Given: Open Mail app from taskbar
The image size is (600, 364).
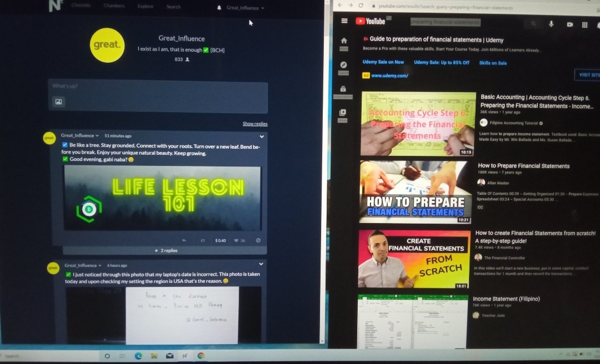Looking at the screenshot, I should [169, 356].
